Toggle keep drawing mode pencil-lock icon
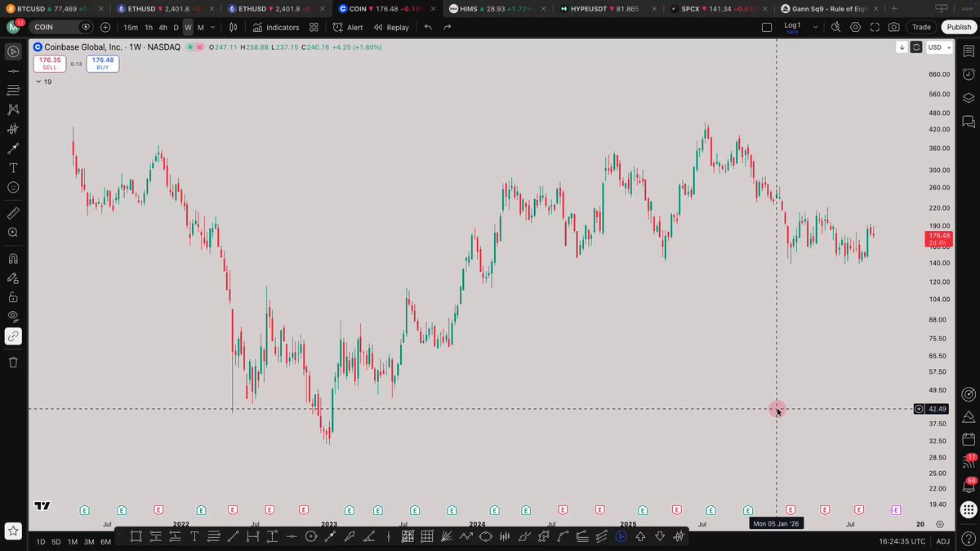980x551 pixels. point(13,278)
